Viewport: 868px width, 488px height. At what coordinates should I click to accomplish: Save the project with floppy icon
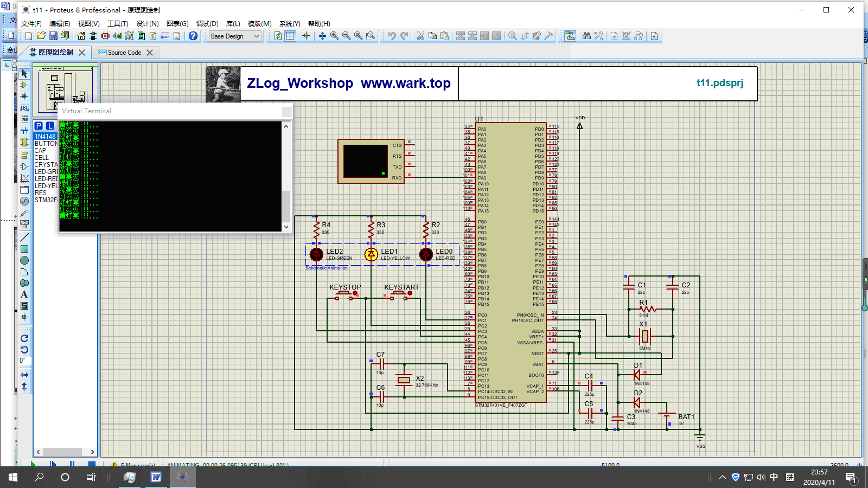click(x=53, y=36)
